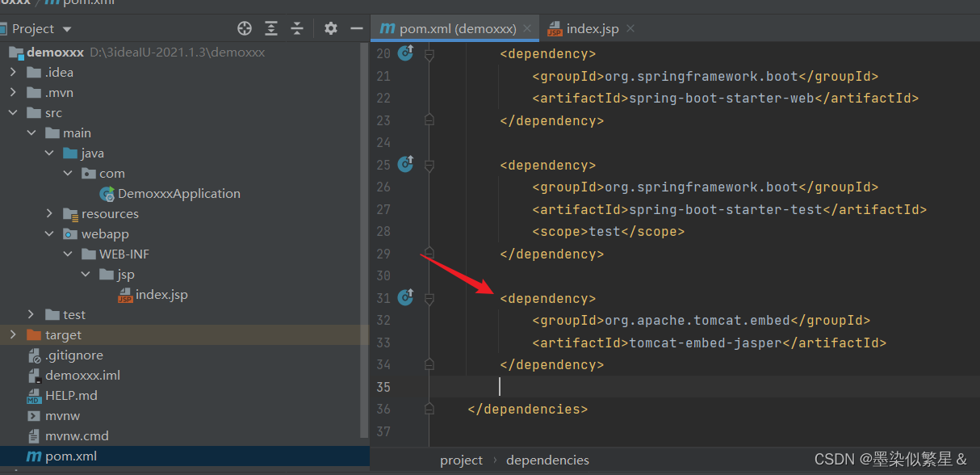The height and width of the screenshot is (475, 980).
Task: Click Expand All in the Project toolbar
Action: [x=272, y=27]
